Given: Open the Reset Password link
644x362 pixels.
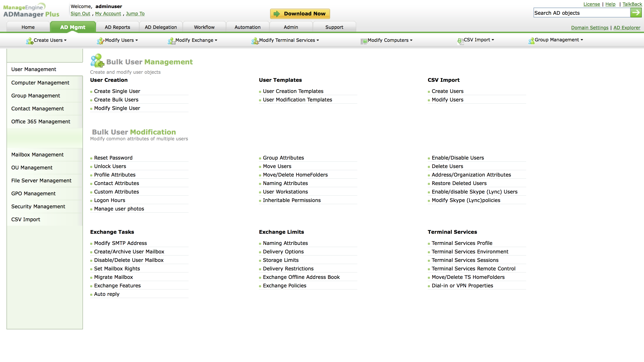Looking at the screenshot, I should click(x=113, y=158).
